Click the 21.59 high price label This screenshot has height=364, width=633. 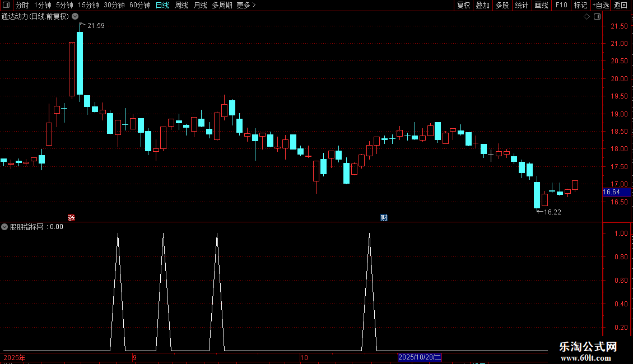[96, 26]
